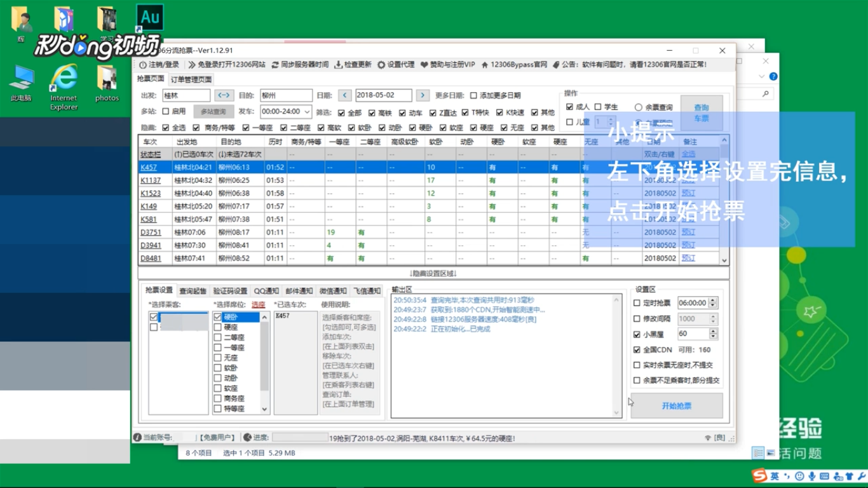Click wrench icon in IME bar
868x488 pixels.
pos(861,477)
